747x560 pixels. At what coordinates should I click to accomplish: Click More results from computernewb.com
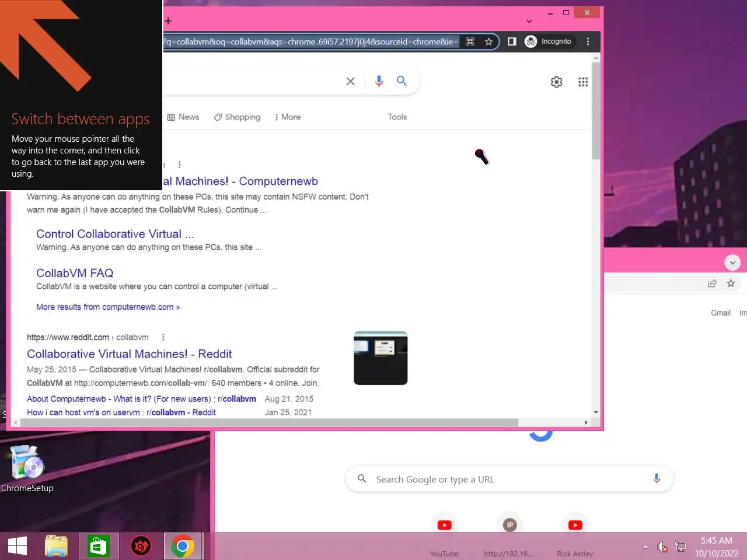pos(108,307)
